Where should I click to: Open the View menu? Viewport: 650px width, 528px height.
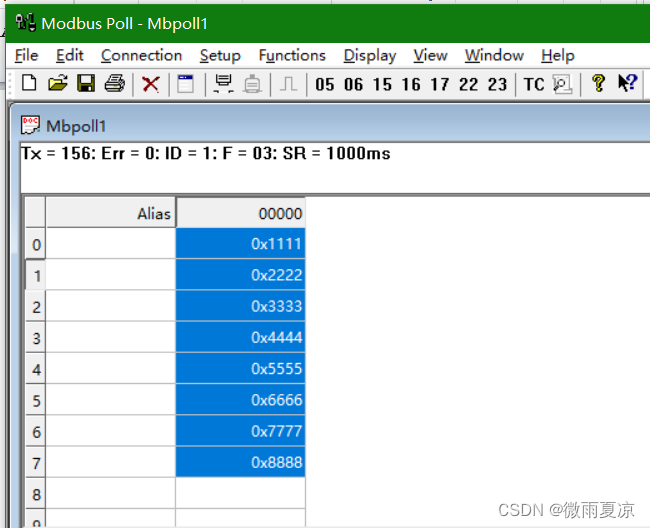click(x=430, y=56)
